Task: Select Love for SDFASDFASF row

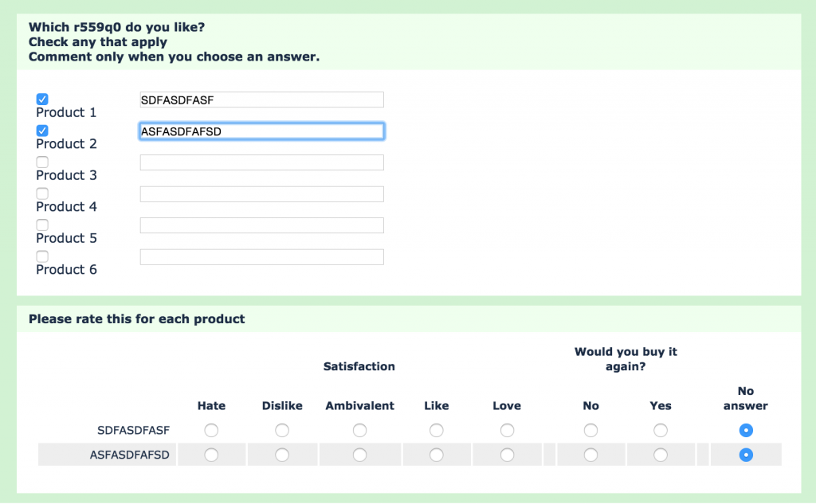Action: 507,431
